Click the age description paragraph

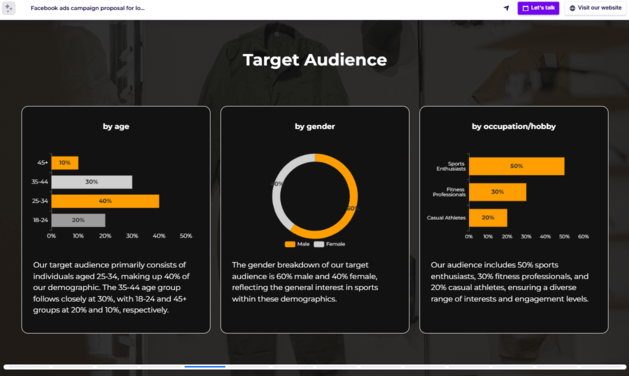click(x=112, y=287)
